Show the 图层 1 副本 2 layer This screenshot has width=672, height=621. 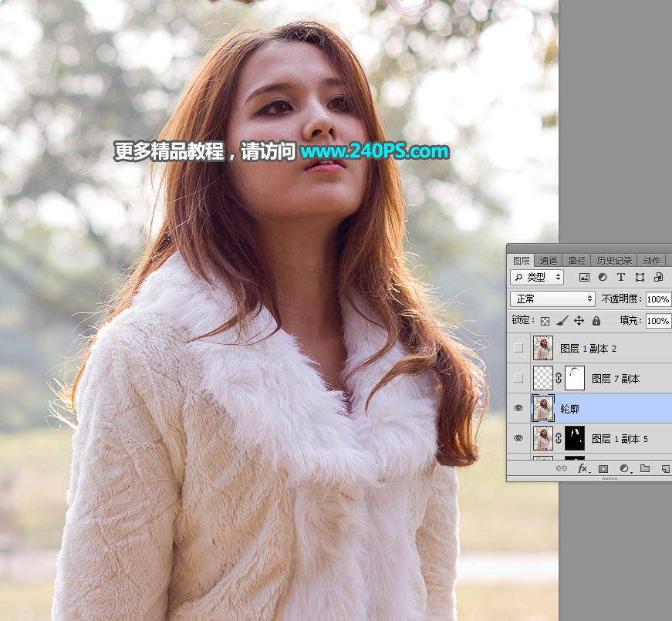click(518, 348)
